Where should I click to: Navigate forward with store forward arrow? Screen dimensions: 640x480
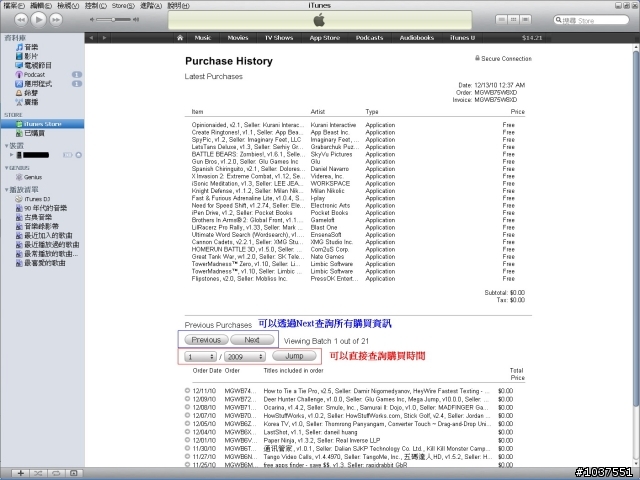pyautogui.click(x=104, y=38)
